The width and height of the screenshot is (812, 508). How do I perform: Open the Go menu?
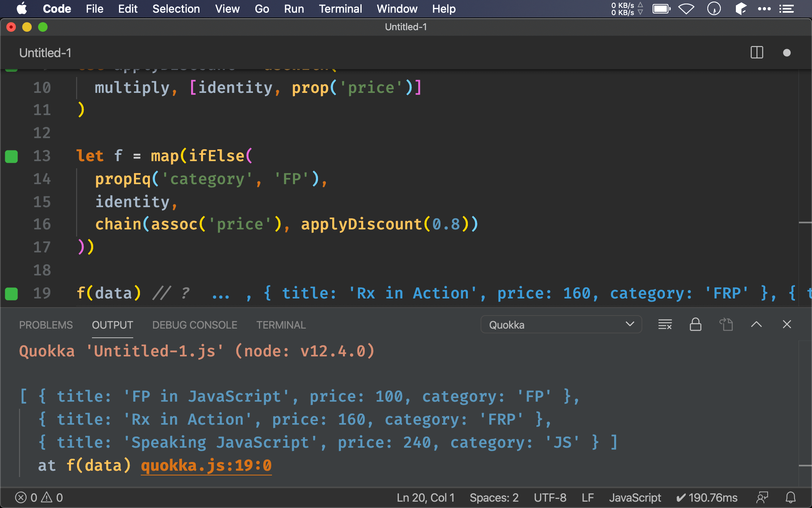(x=262, y=9)
